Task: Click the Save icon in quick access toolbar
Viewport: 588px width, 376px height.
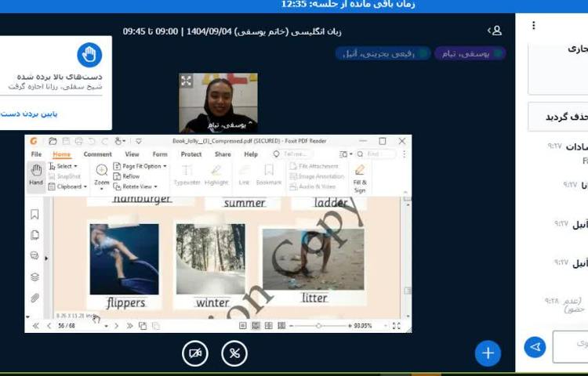Action: (x=66, y=141)
